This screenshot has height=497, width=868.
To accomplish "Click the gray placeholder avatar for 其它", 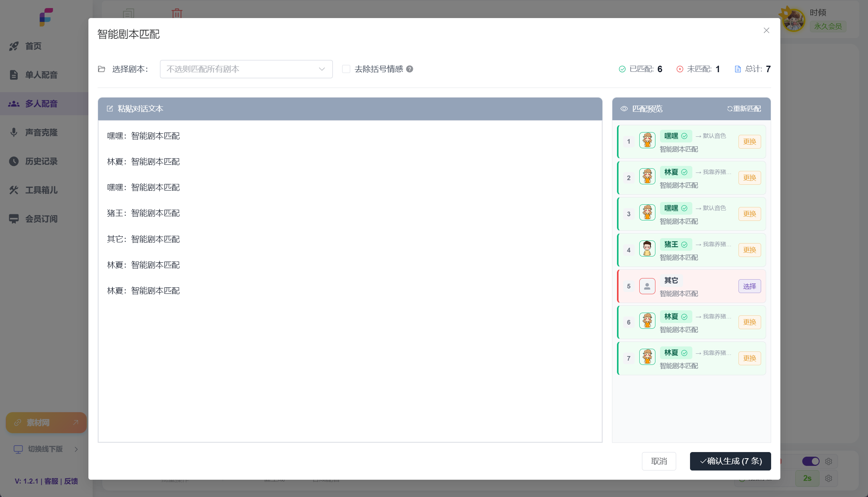I will [x=647, y=286].
